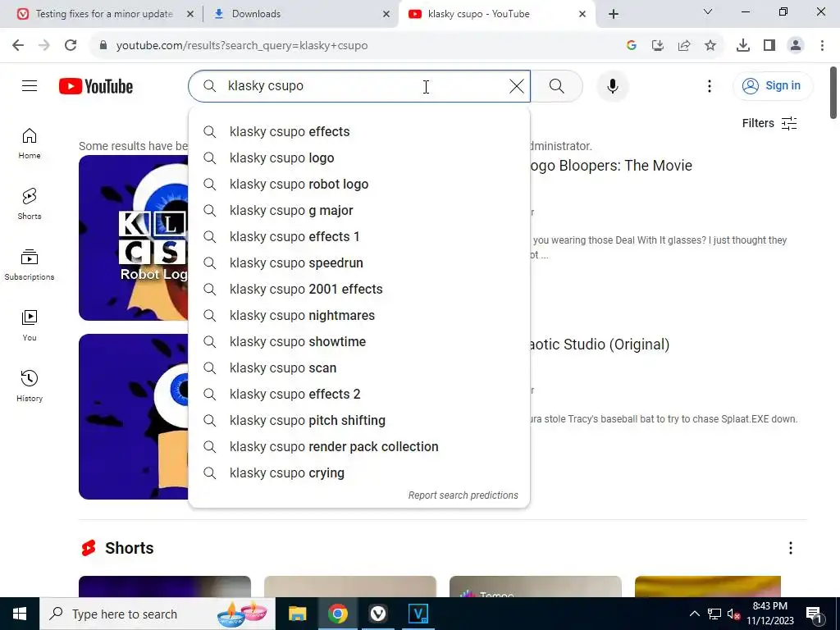Open the Chrome profile avatar
The width and height of the screenshot is (840, 630).
click(x=796, y=46)
